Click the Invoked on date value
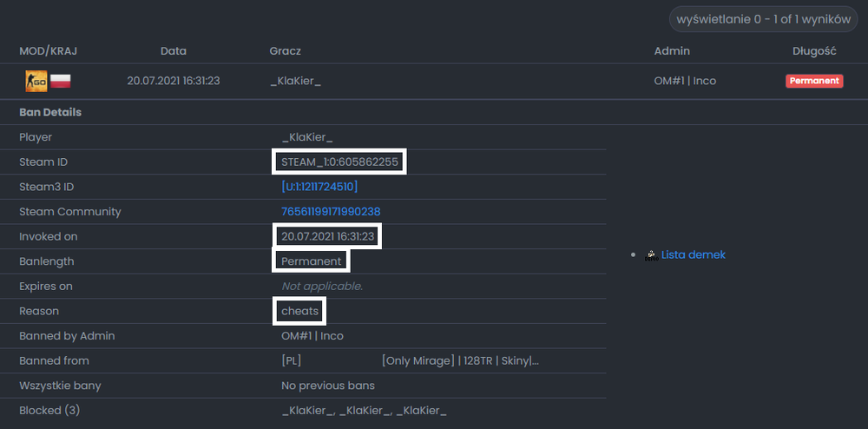The image size is (868, 429). pos(328,236)
